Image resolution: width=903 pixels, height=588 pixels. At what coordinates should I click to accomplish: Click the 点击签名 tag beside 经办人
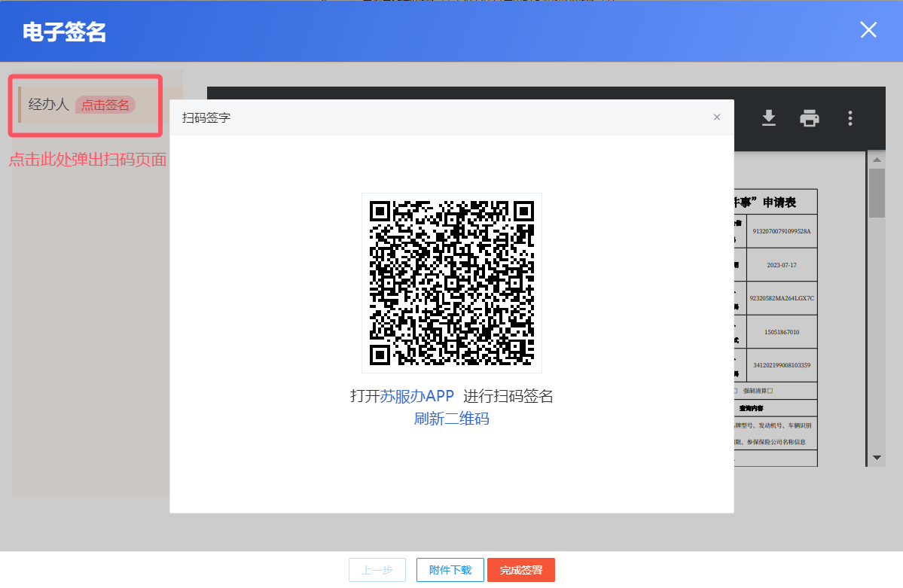click(x=105, y=105)
